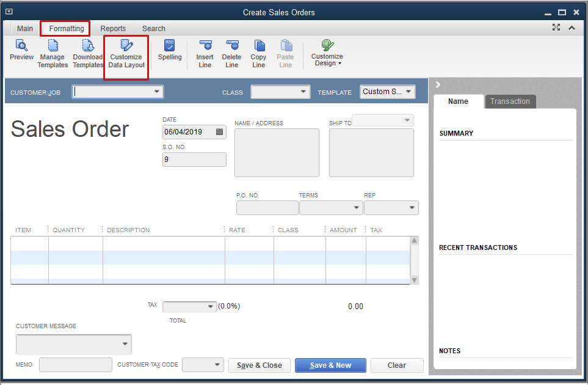Open the Template dropdown
588x385 pixels.
[408, 92]
